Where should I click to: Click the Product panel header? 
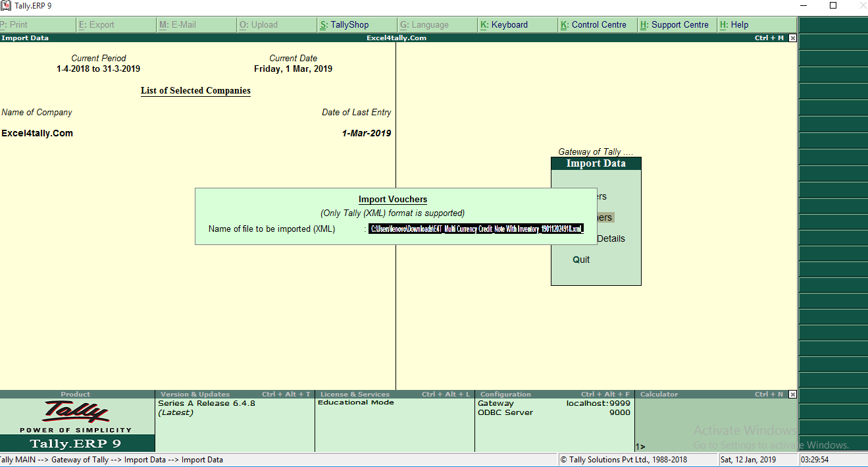(76, 395)
